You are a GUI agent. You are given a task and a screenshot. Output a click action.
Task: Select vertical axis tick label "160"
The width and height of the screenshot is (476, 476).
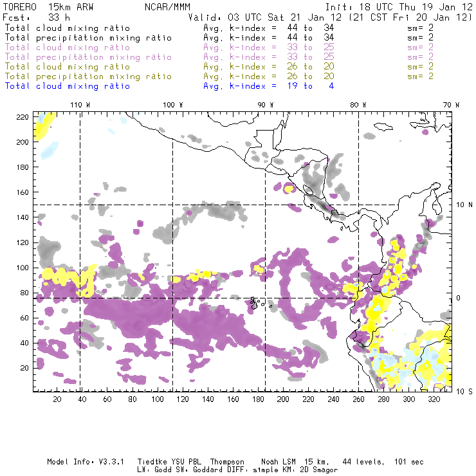(x=23, y=192)
